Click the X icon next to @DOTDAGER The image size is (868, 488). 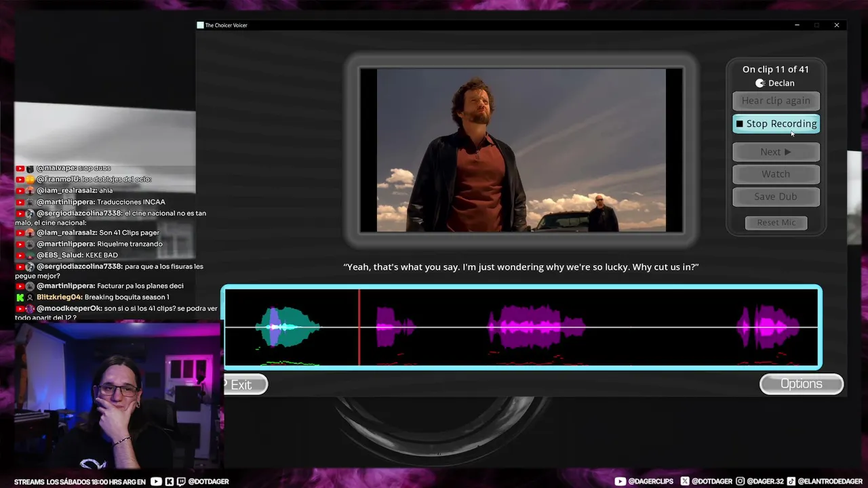[684, 481]
